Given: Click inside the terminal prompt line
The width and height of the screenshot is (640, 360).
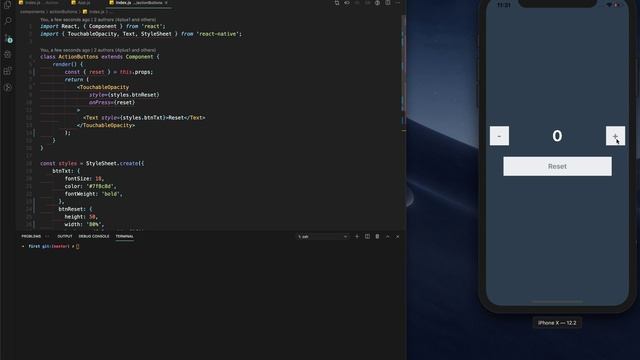Looking at the screenshot, I should pos(51,247).
